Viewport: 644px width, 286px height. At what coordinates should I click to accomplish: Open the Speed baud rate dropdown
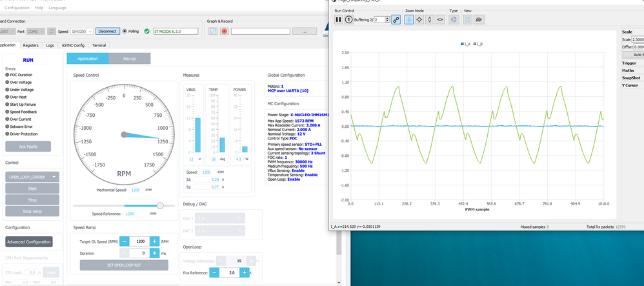pos(82,31)
